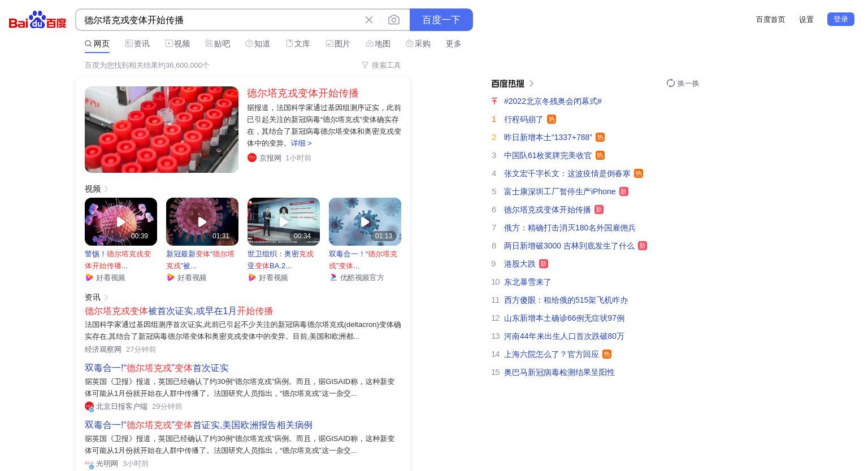This screenshot has height=471, width=868.
Task: Open the 百度热搜 arrow
Action: click(x=531, y=84)
